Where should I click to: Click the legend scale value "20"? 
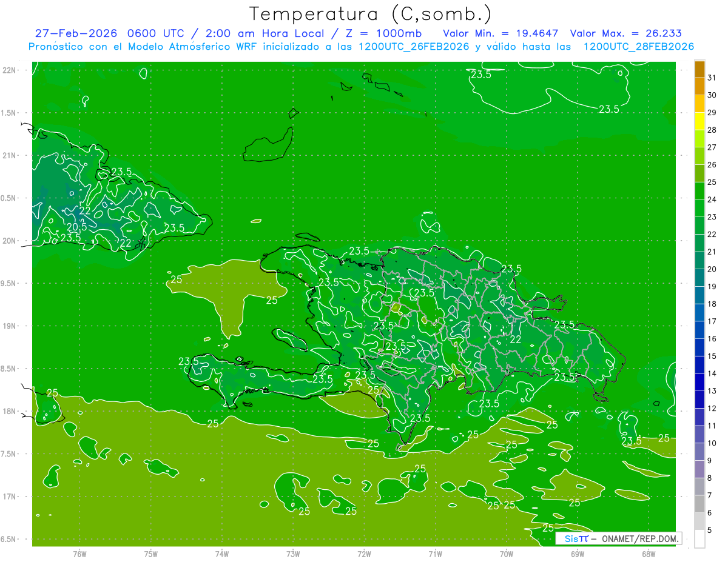point(712,269)
